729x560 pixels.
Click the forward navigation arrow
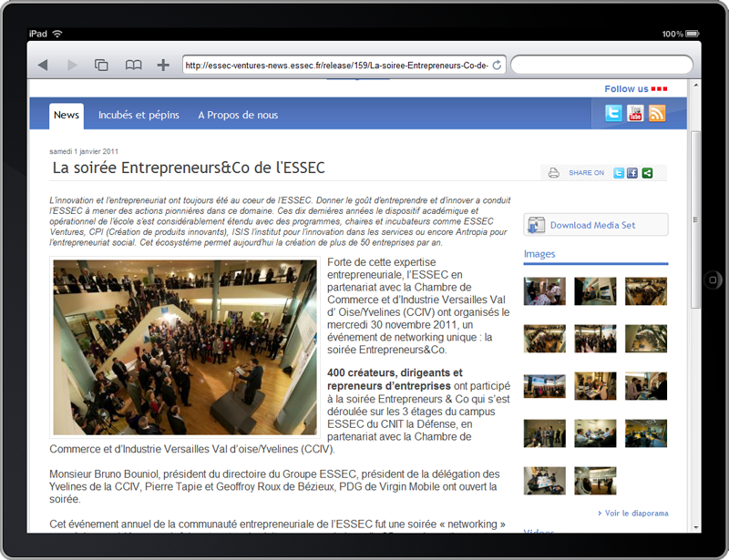coord(72,65)
